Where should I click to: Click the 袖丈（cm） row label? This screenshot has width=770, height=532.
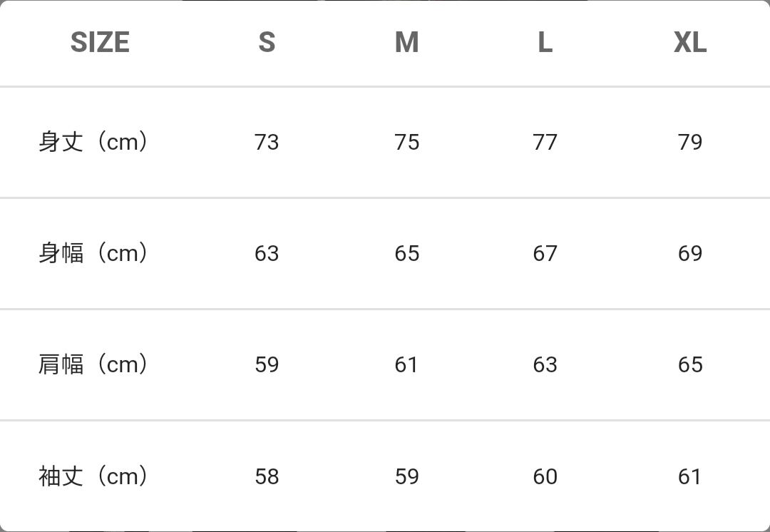[93, 476]
